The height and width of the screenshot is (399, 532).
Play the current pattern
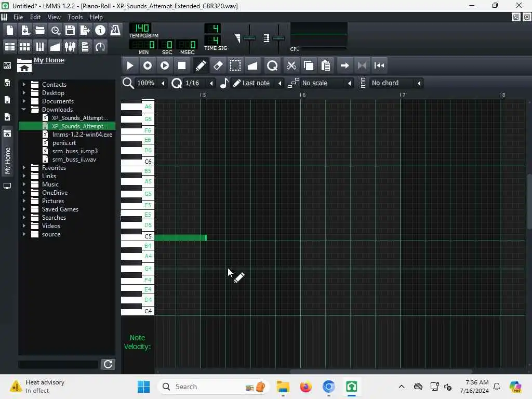tap(130, 65)
